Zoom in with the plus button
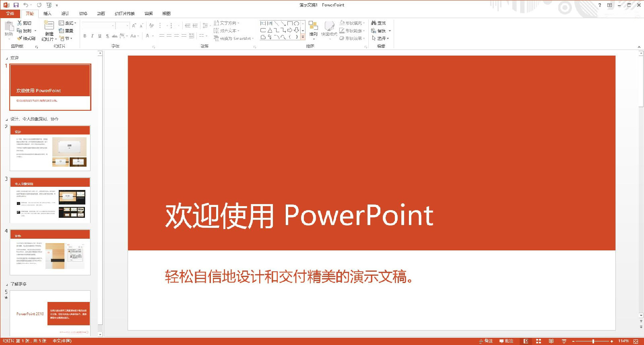 point(612,341)
